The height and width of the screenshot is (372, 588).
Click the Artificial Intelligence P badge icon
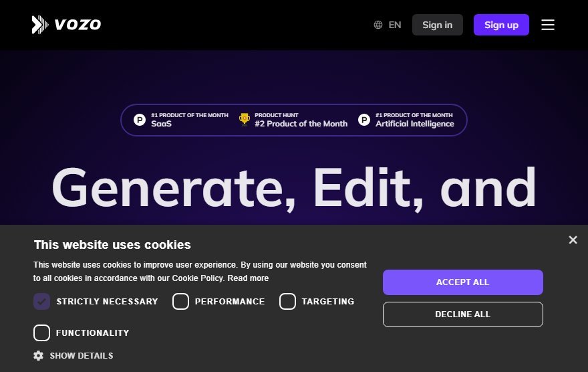[x=363, y=120]
